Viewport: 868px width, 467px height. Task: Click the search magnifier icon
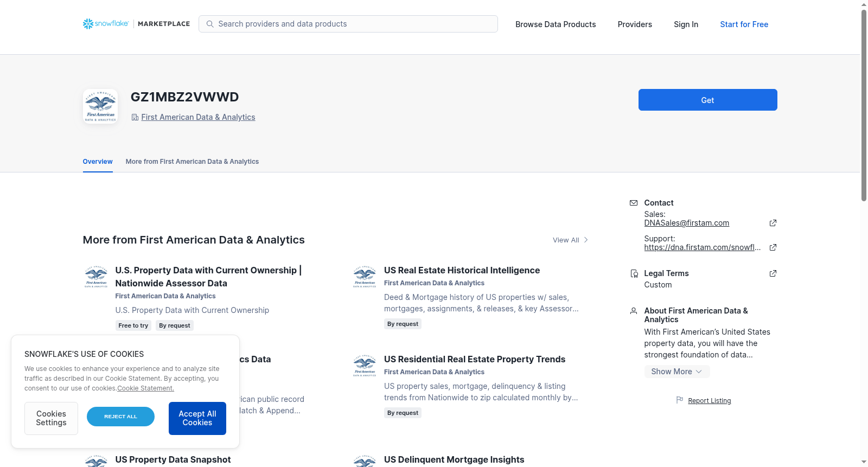[x=210, y=24]
